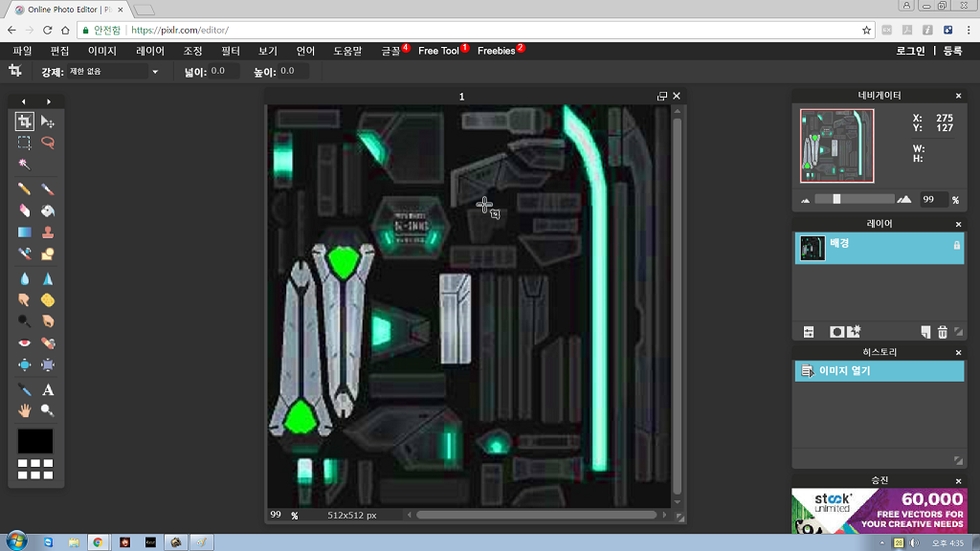The width and height of the screenshot is (980, 551).
Task: Select the 이미지 열기 history entry
Action: [880, 370]
